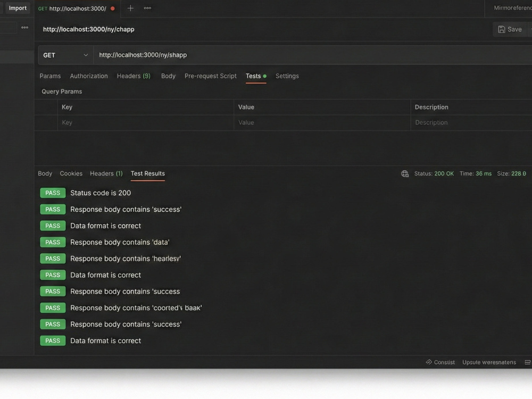Click PASS badge for 'Status code is 200'
This screenshot has width=532, height=399.
click(53, 193)
